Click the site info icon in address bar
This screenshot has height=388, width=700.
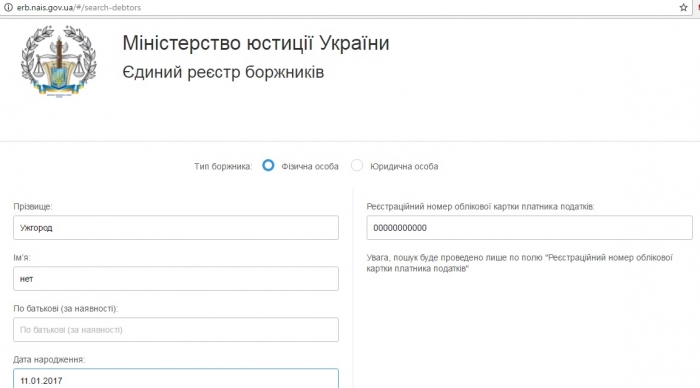pos(8,7)
